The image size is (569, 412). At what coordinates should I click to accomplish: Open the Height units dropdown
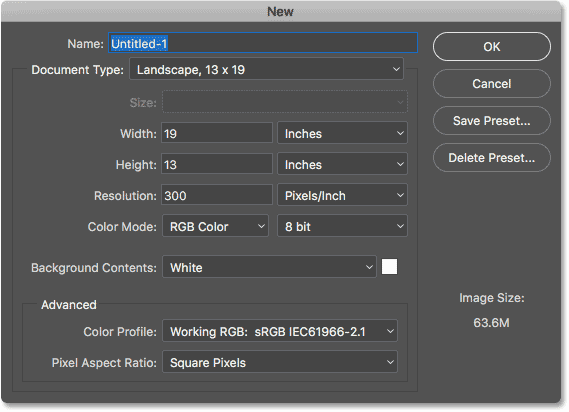(342, 164)
